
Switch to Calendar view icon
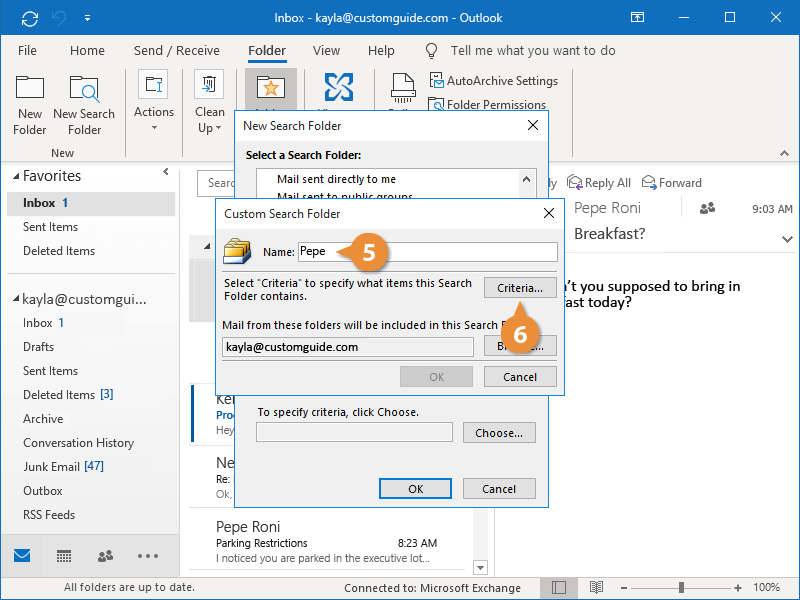(64, 556)
